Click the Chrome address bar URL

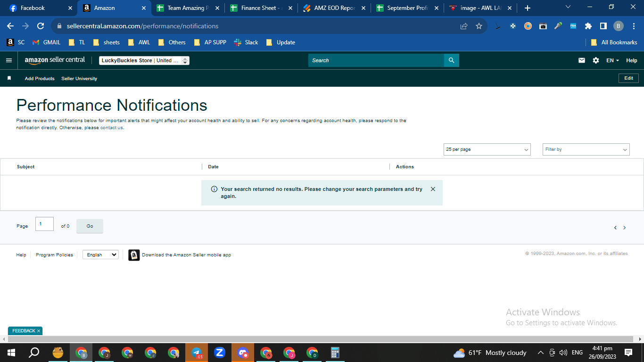(142, 26)
